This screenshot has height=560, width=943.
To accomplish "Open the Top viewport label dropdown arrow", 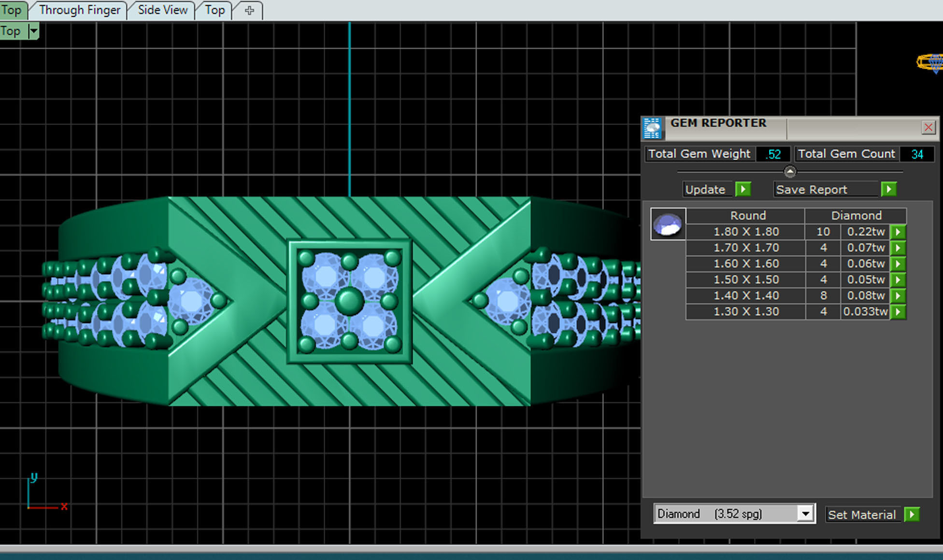I will [33, 31].
